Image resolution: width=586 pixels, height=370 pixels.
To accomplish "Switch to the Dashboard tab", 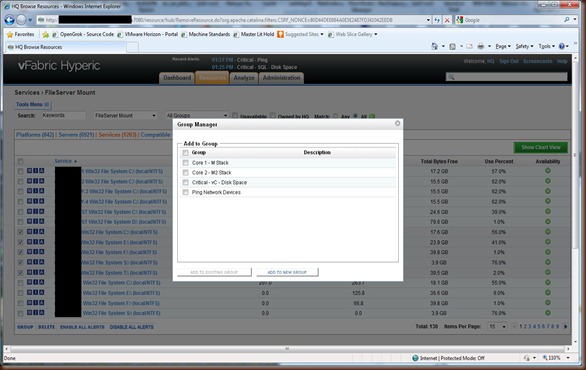I will click(177, 78).
